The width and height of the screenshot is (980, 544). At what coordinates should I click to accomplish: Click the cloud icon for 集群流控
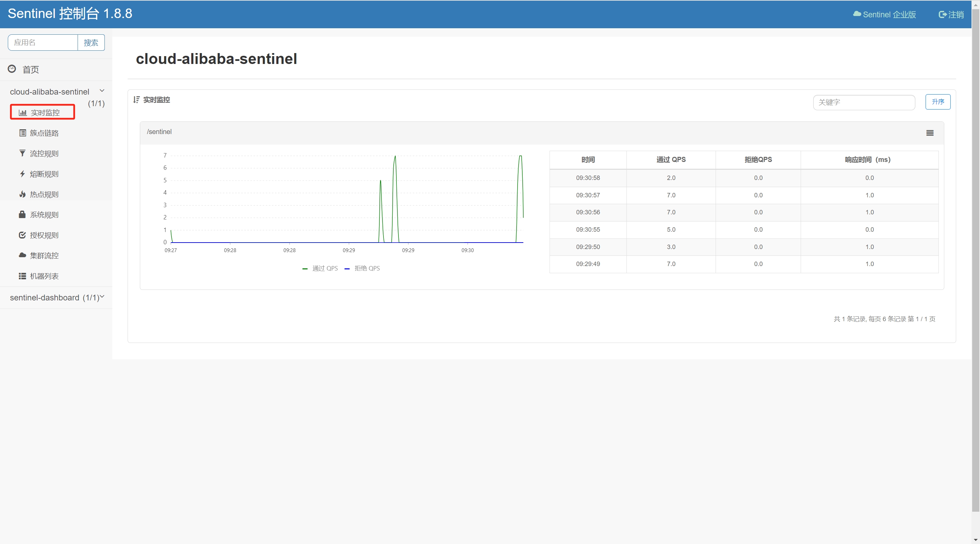[22, 255]
